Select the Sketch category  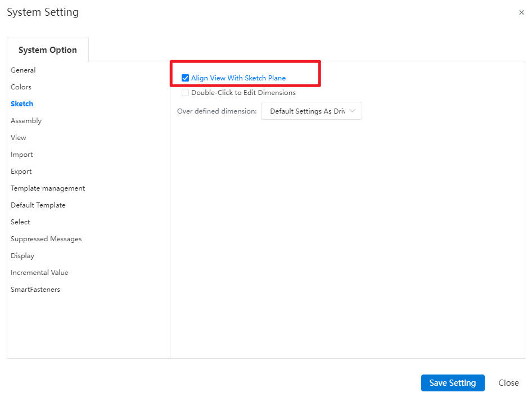pos(22,104)
